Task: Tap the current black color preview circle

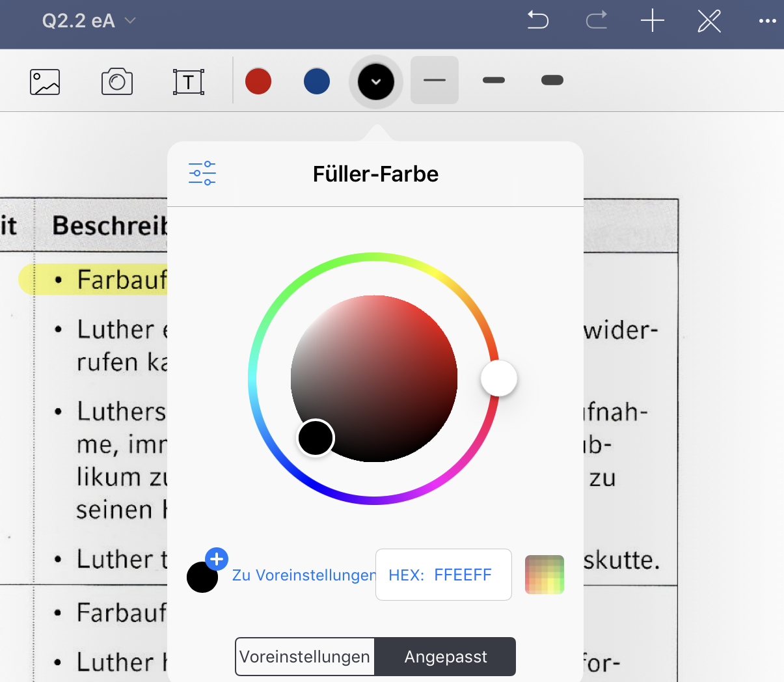Action: (x=202, y=578)
